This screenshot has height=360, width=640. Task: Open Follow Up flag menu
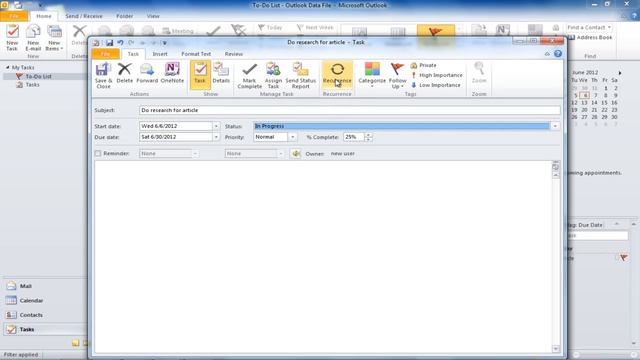397,76
